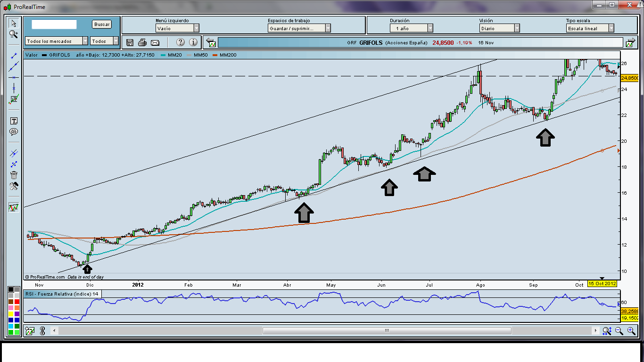The image size is (644, 362).
Task: Click the -1,19% change value
Action: click(x=464, y=42)
